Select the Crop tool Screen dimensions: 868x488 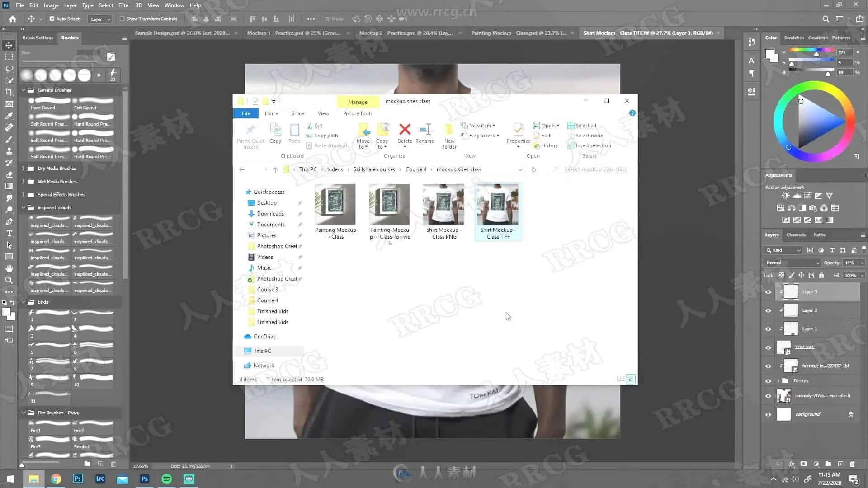coord(9,92)
